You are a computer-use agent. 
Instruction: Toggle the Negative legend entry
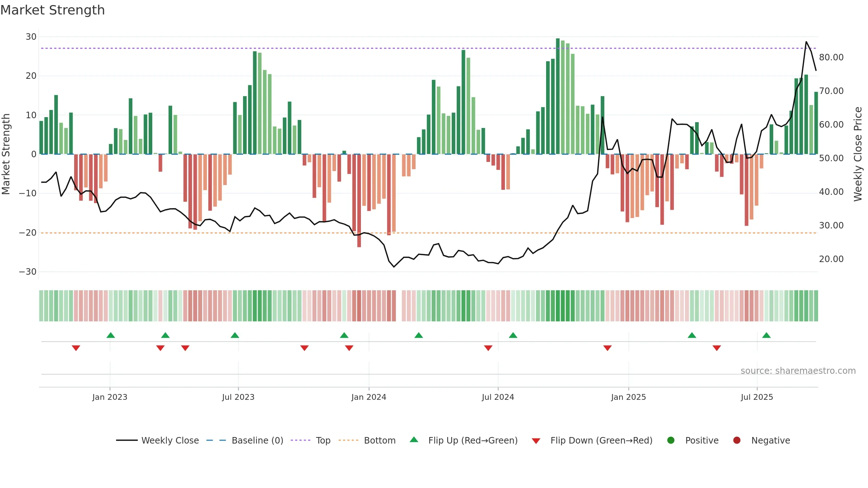pos(761,440)
